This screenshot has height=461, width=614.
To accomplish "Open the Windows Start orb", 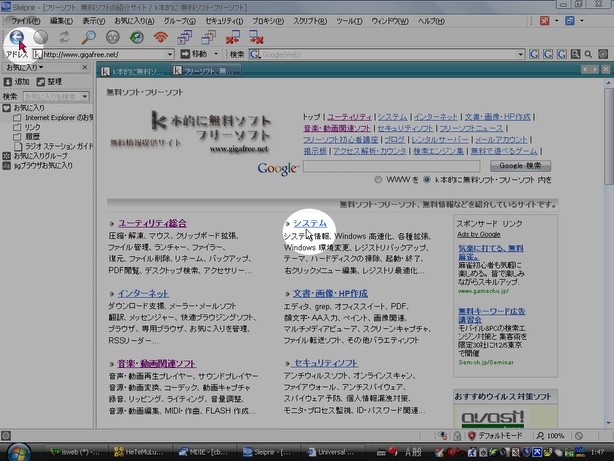I will (x=18, y=452).
